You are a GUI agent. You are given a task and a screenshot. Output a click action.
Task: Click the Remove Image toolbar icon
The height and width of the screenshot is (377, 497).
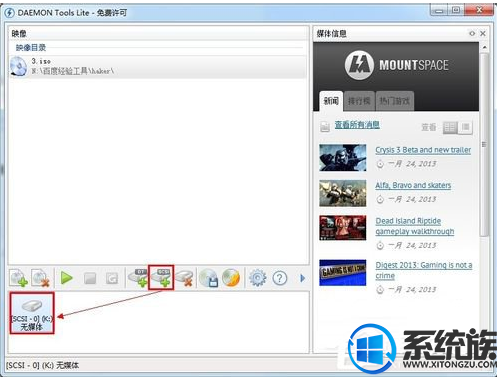[40, 278]
